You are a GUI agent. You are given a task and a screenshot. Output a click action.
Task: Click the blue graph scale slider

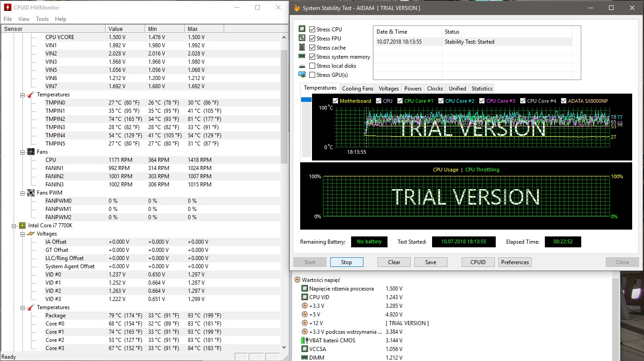pos(306,100)
